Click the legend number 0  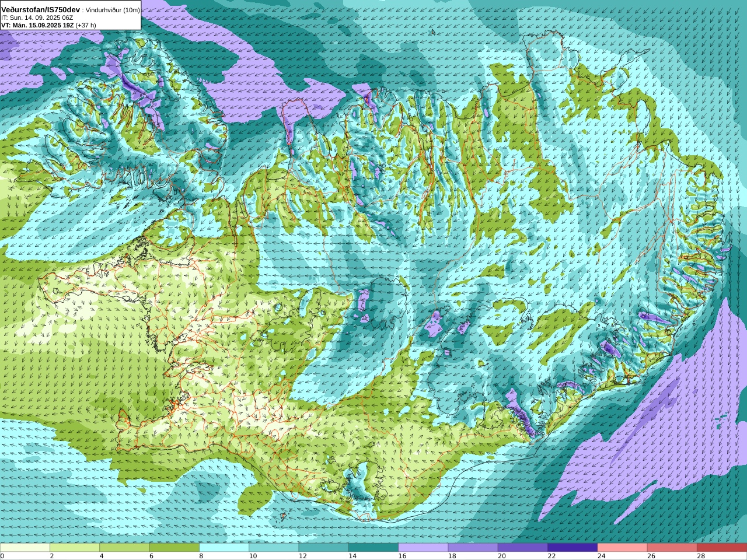[2, 556]
